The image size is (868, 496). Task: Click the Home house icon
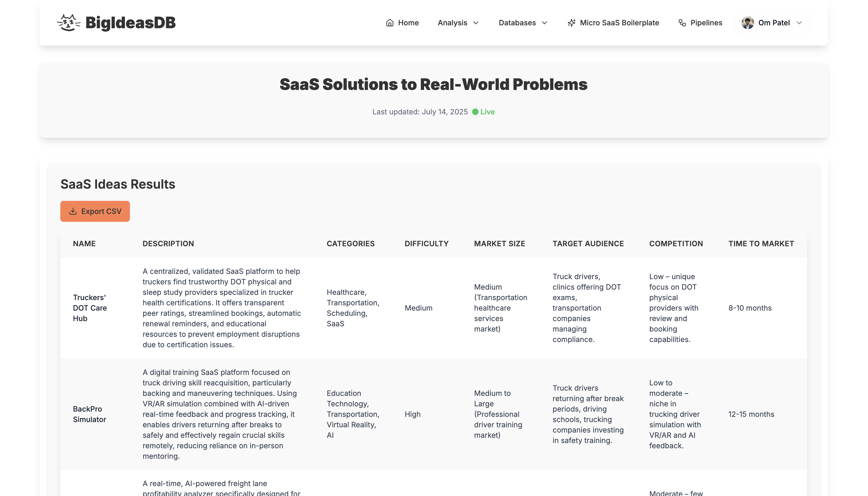pyautogui.click(x=389, y=23)
